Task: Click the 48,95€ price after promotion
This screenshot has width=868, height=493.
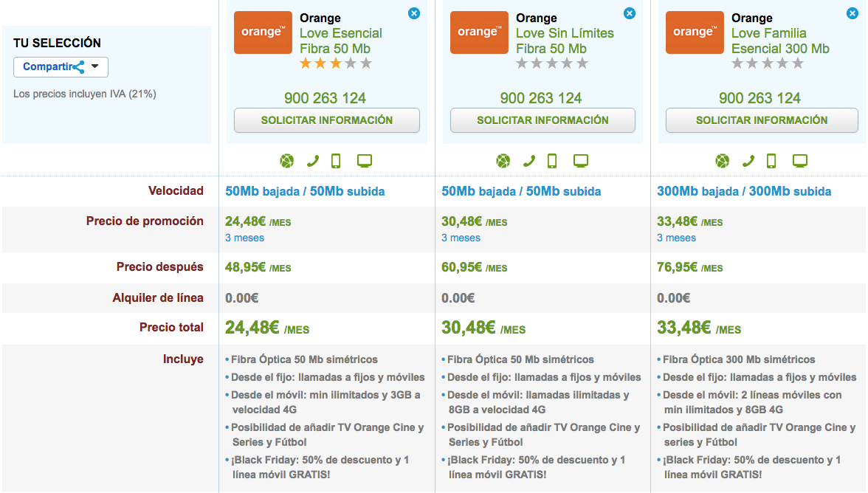Action: [258, 267]
